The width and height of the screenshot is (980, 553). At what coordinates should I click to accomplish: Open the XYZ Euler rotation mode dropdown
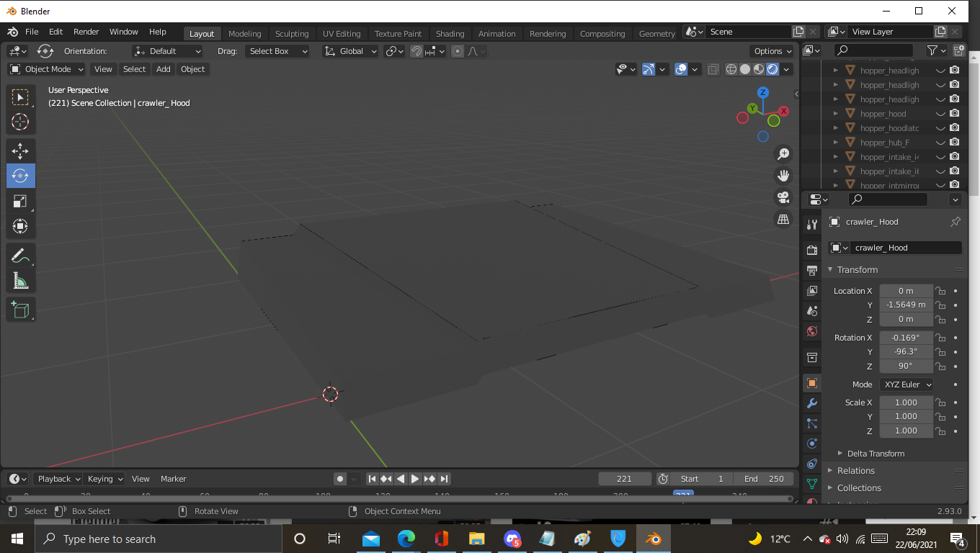coord(906,385)
